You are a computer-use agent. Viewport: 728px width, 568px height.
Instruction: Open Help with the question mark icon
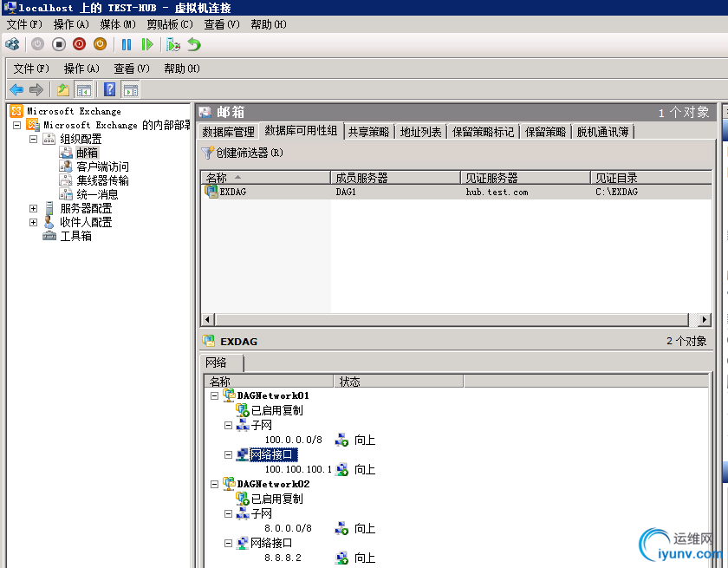109,89
